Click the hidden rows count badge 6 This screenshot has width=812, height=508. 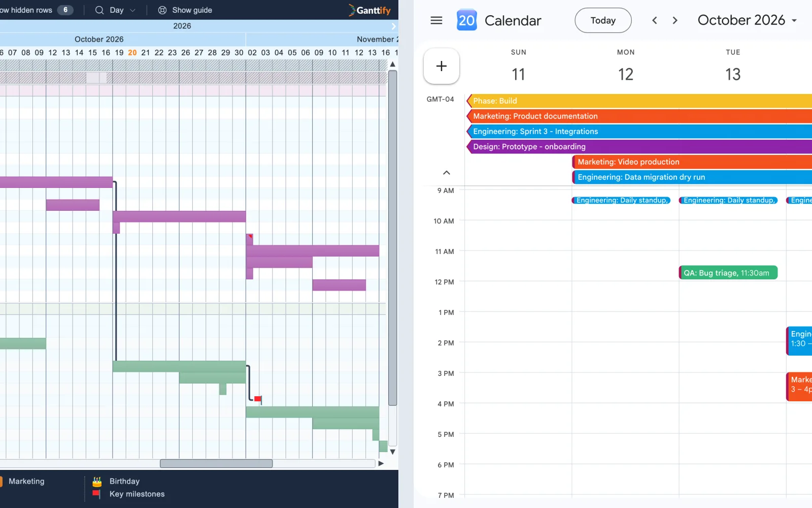click(x=65, y=10)
